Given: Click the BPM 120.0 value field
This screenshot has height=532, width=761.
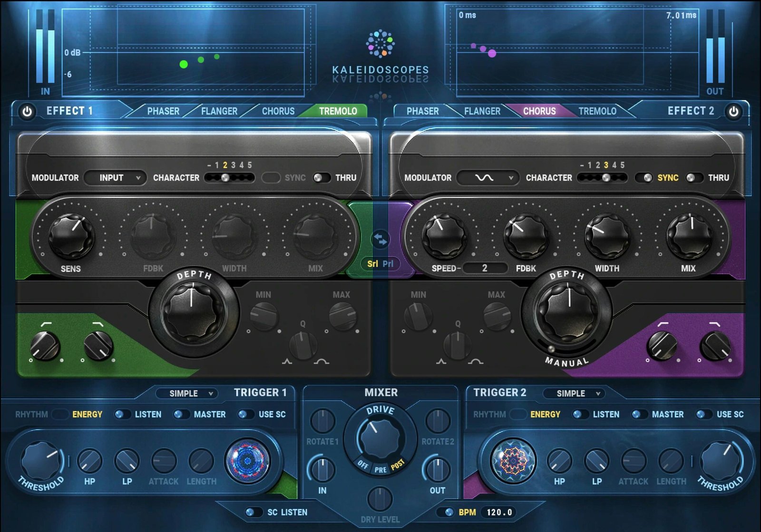Looking at the screenshot, I should click(499, 513).
